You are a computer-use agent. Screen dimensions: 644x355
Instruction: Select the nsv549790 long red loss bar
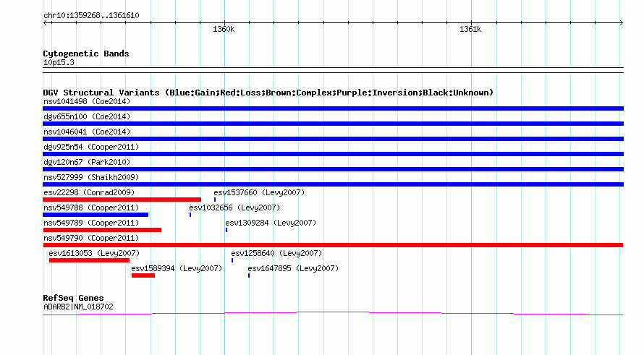(x=333, y=245)
